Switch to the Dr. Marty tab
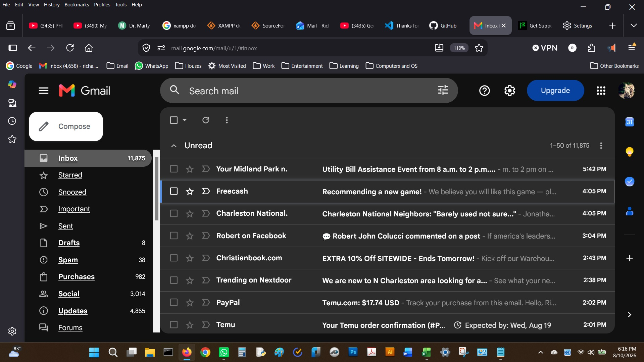The height and width of the screenshot is (362, 644). coord(134,25)
